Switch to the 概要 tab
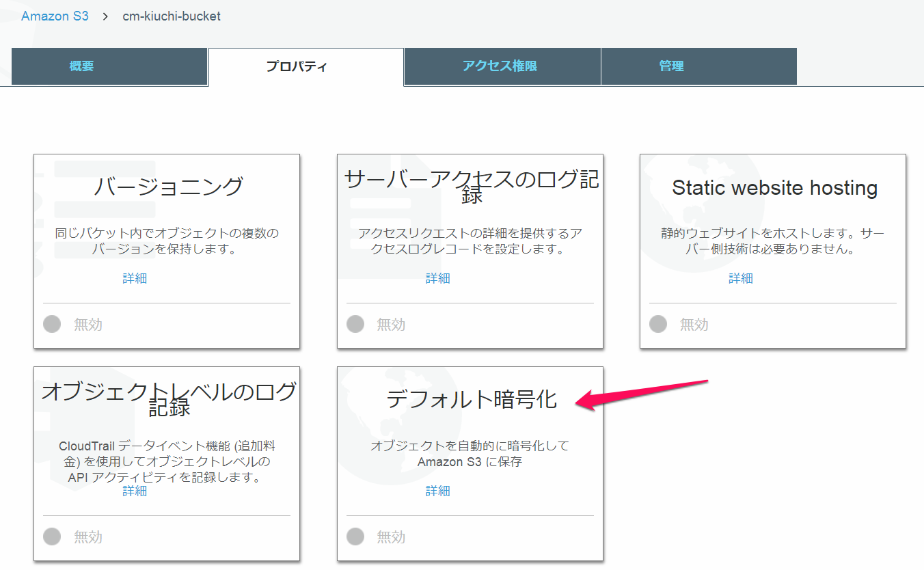This screenshot has height=570, width=924. [81, 66]
